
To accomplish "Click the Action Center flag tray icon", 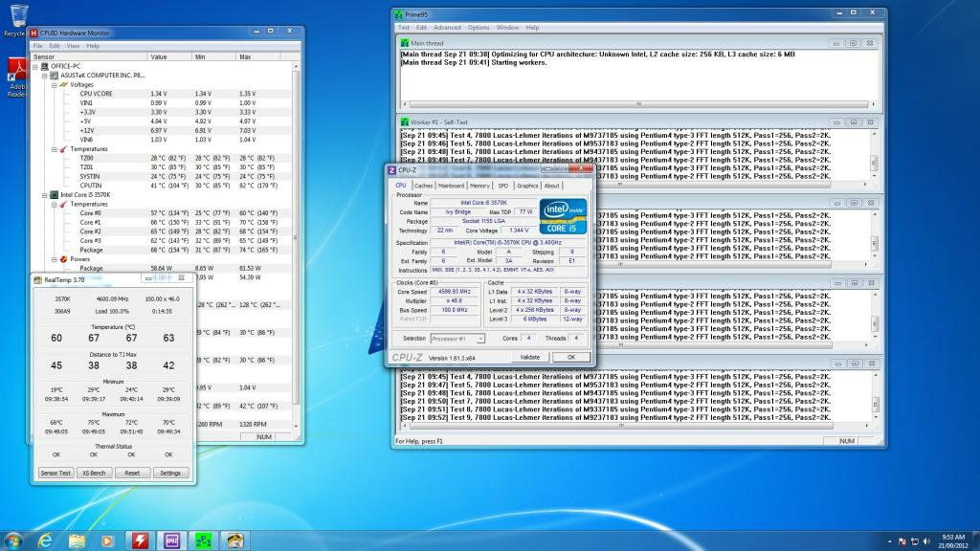I will point(902,541).
